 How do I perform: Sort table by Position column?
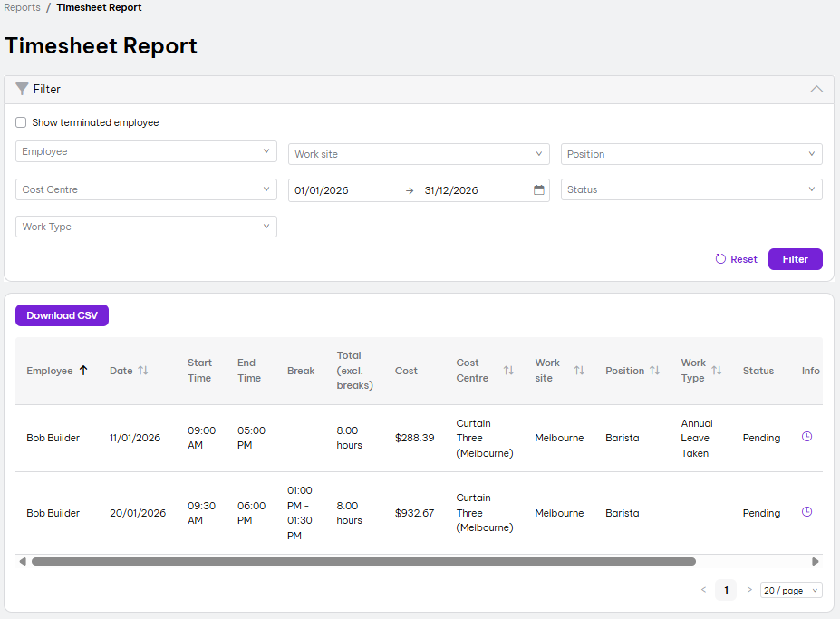tap(654, 371)
